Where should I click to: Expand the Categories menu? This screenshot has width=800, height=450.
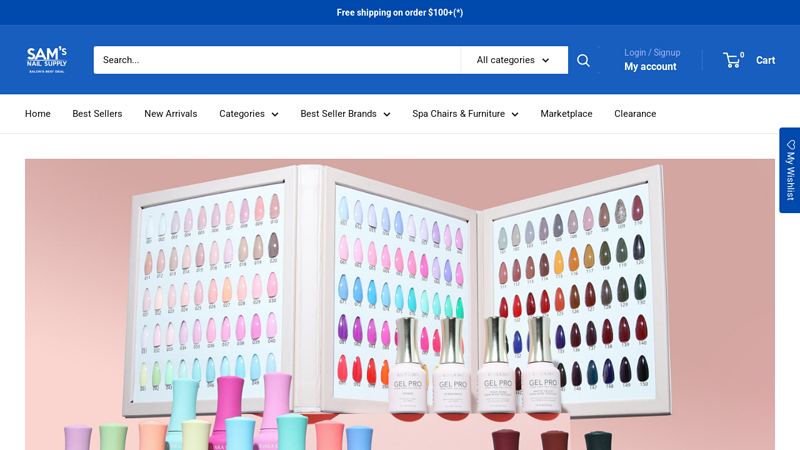tap(248, 114)
